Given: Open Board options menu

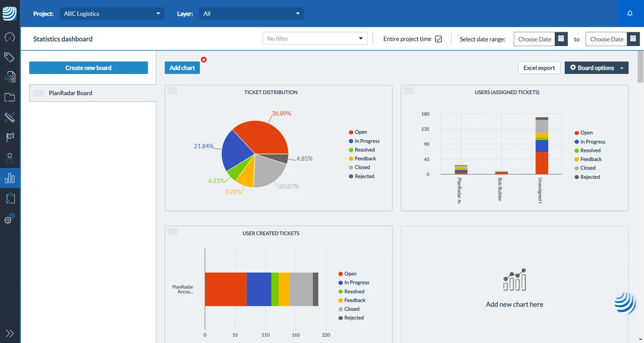Looking at the screenshot, I should (x=597, y=68).
